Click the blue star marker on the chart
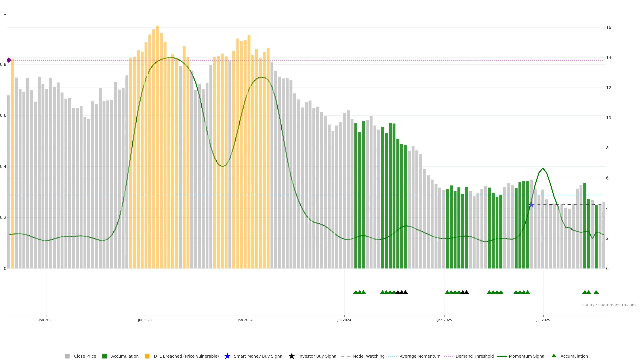This screenshot has width=644, height=362. pos(531,205)
